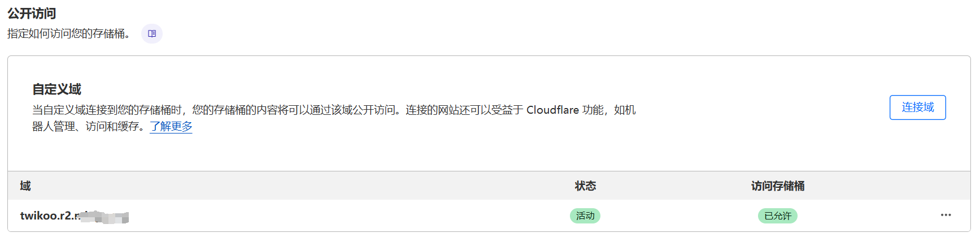
Task: Click the word Cloudflare in the description
Action: [x=552, y=110]
